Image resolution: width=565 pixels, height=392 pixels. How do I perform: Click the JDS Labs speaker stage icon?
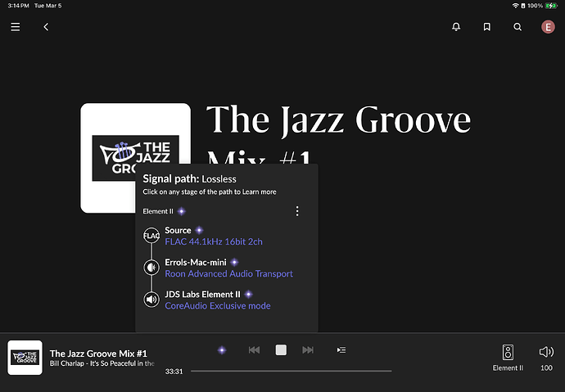(x=151, y=300)
